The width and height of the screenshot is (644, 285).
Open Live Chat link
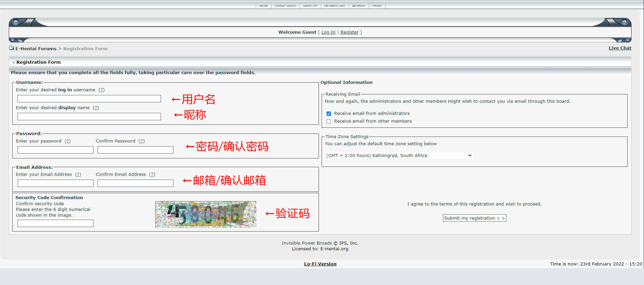[620, 48]
